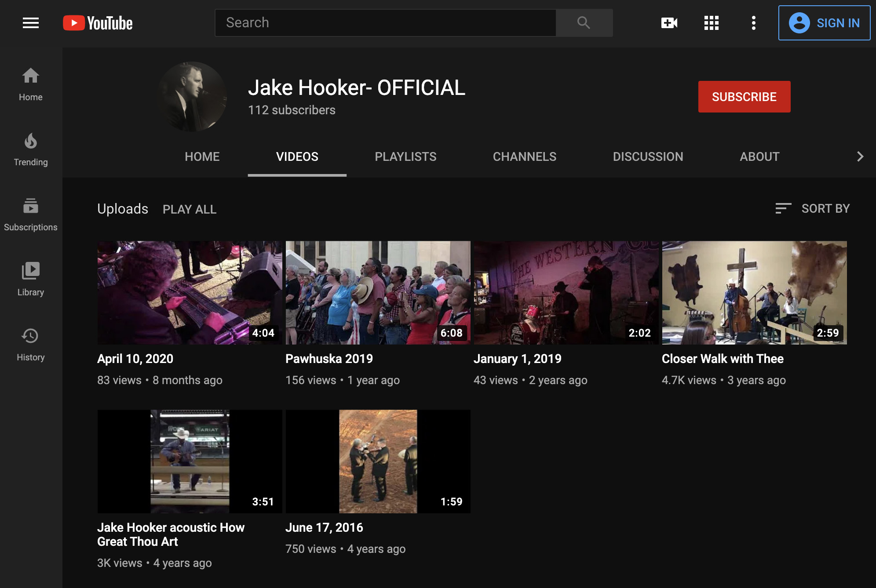Screen dimensions: 876x588
Task: Open Subscriptions in the sidebar
Action: 31,214
